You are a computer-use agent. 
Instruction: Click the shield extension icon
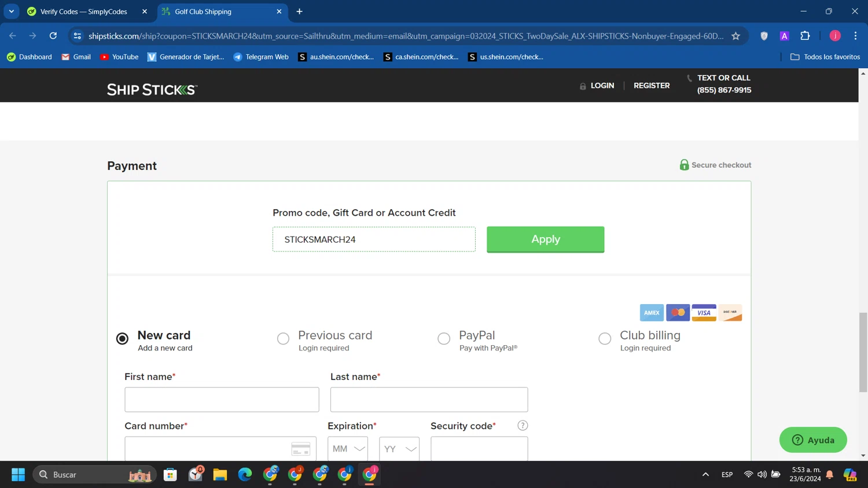coord(764,36)
